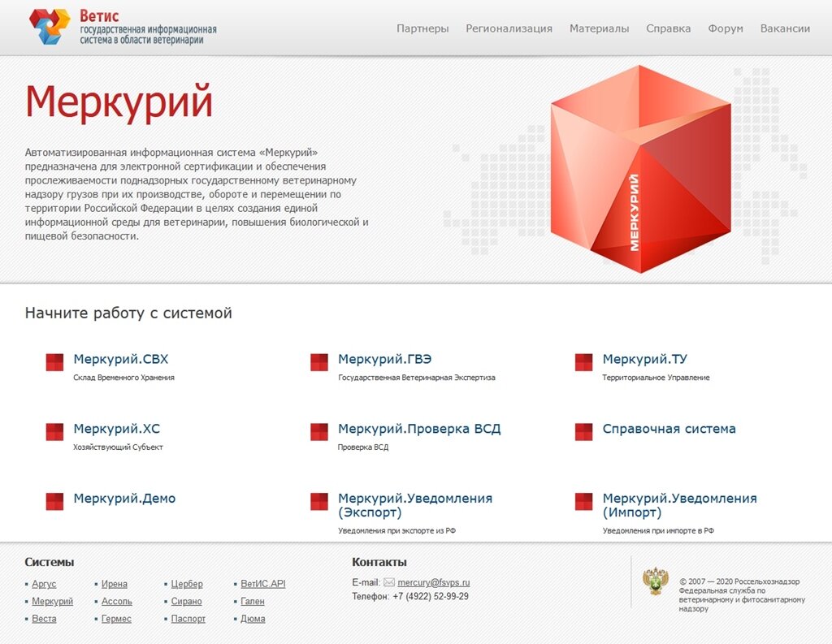Viewport: 832px width, 644px height.
Task: Click the Системы footer heading
Action: click(x=50, y=562)
